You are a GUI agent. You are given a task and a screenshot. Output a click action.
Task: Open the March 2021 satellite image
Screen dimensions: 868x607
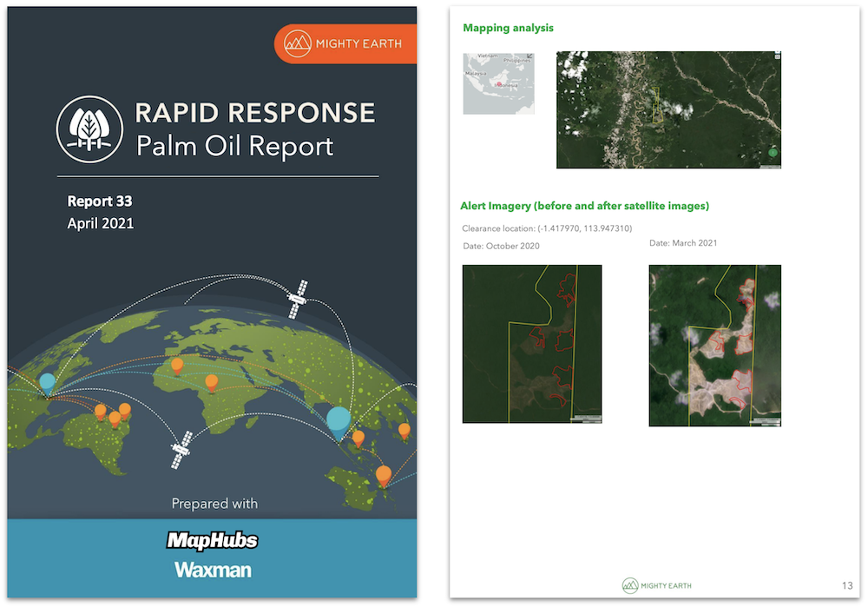click(714, 346)
